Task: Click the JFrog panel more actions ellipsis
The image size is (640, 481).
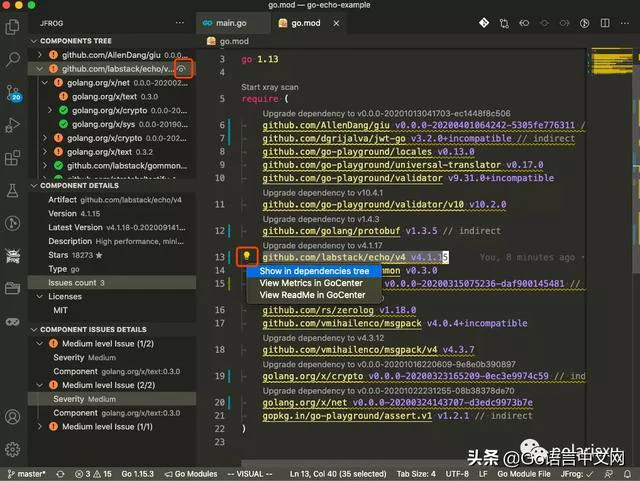Action: pos(180,23)
